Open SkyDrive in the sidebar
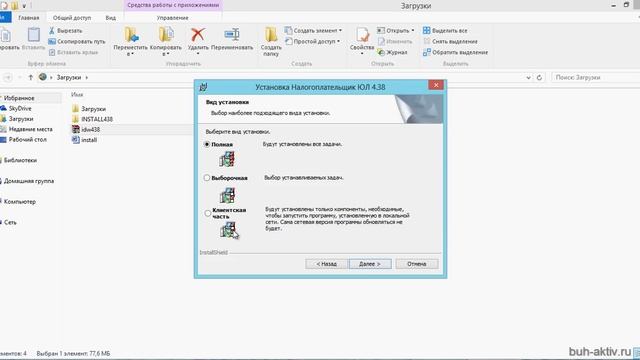 tap(20, 109)
